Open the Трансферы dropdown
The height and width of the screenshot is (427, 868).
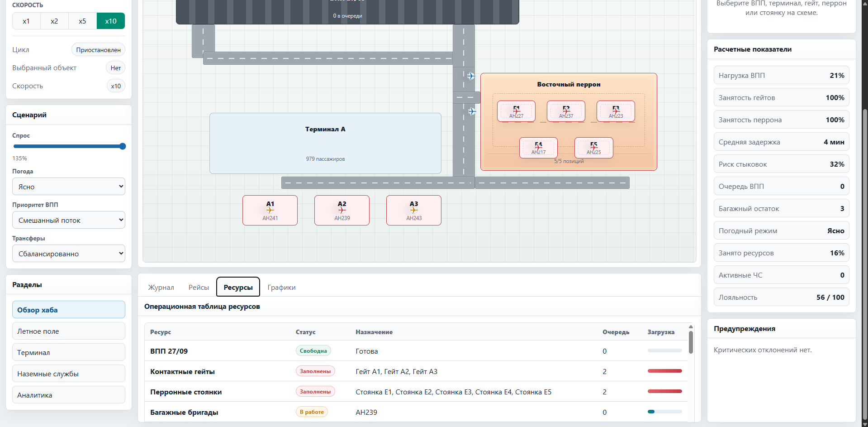[x=69, y=254]
